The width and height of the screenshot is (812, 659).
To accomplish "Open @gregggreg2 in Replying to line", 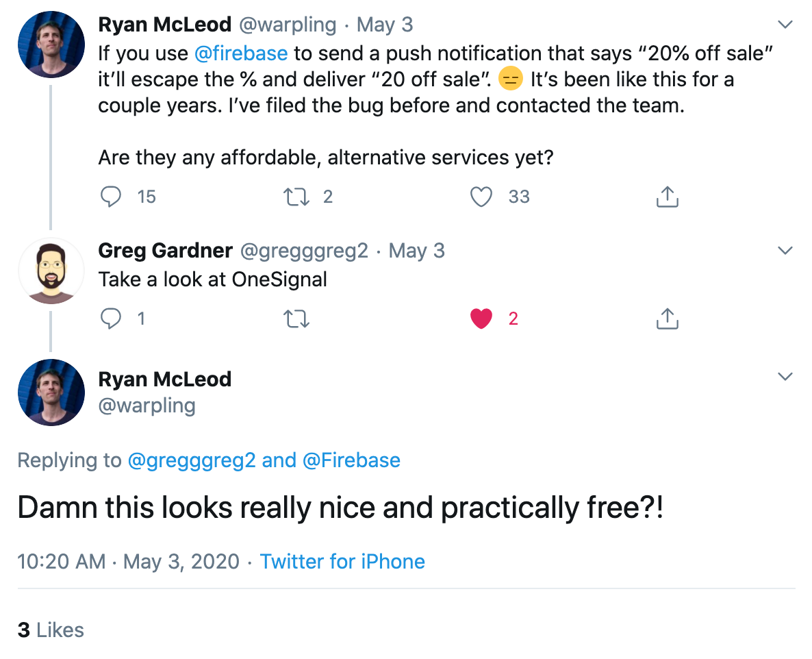I will [x=192, y=460].
